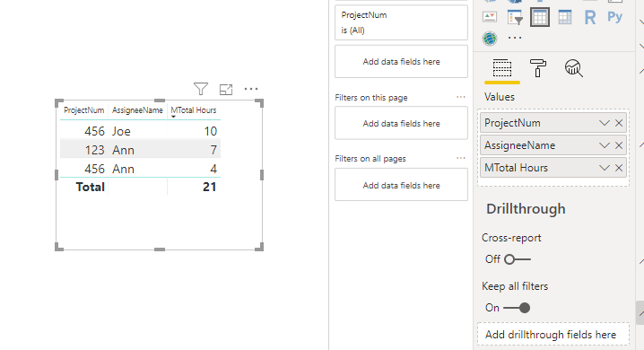Open the Analytics magnifier tab

click(x=574, y=68)
